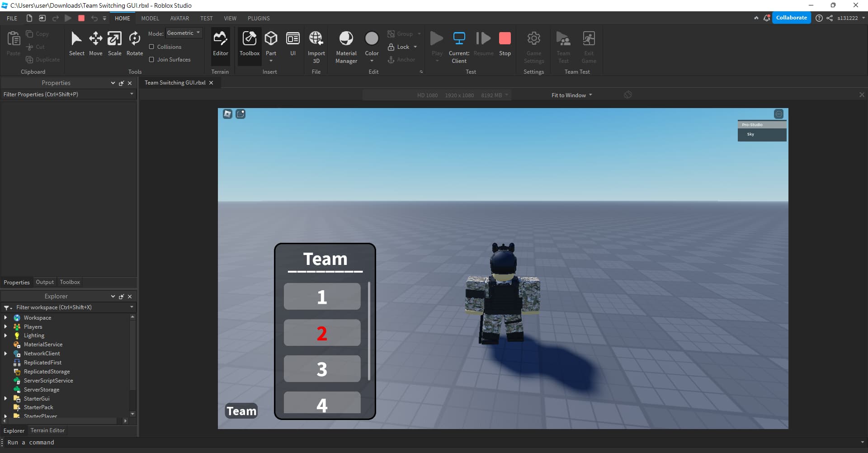Open Game Settings
The width and height of the screenshot is (868, 453).
(x=534, y=45)
